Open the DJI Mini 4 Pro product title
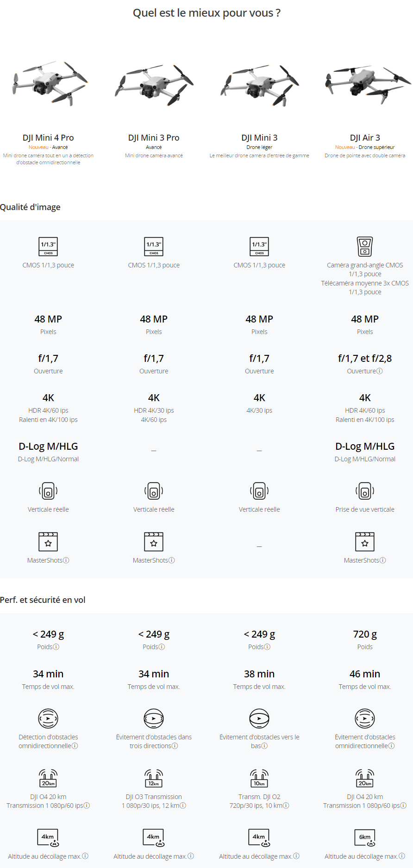 click(x=48, y=137)
